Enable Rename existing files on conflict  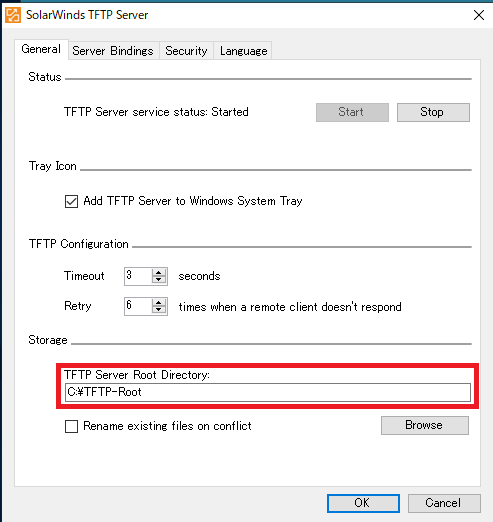(x=71, y=426)
